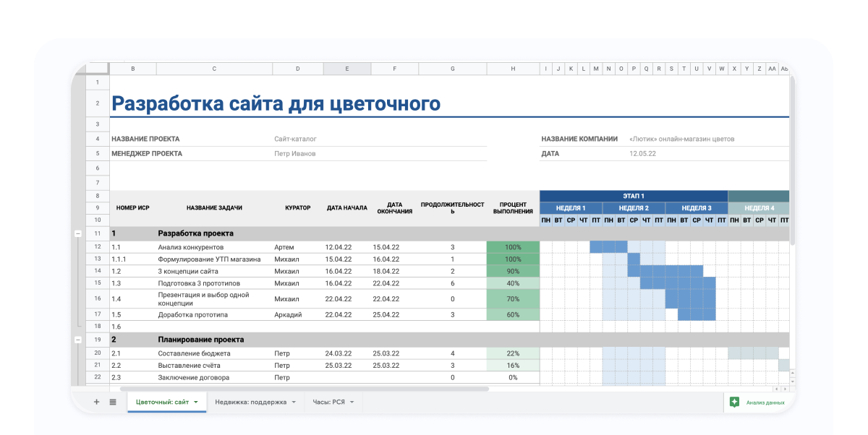This screenshot has width=868, height=435.
Task: Select the Формулирование УТП магазина task cell
Action: (214, 259)
